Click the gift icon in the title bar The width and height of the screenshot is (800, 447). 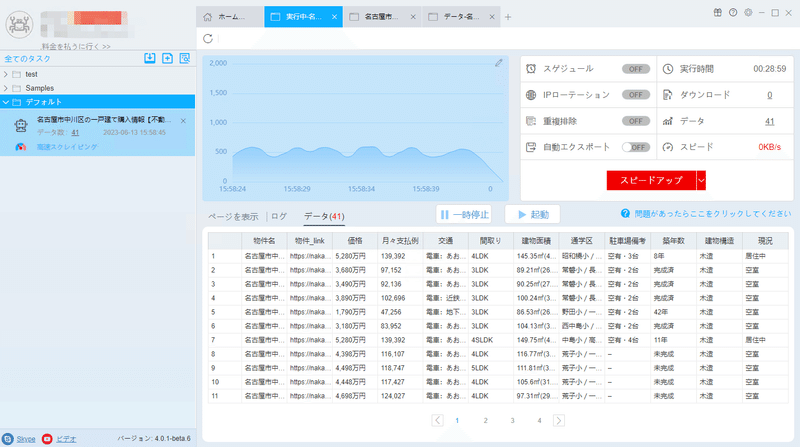(717, 12)
